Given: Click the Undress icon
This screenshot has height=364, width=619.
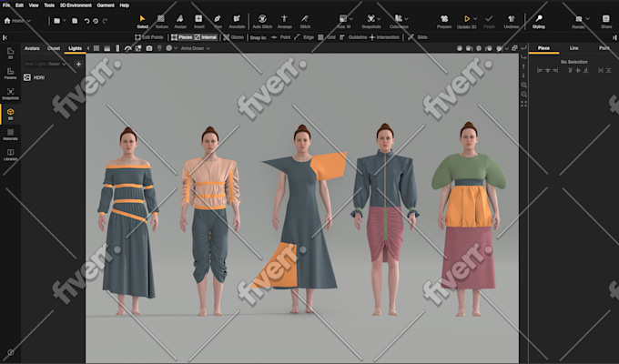Looking at the screenshot, I should tap(512, 21).
